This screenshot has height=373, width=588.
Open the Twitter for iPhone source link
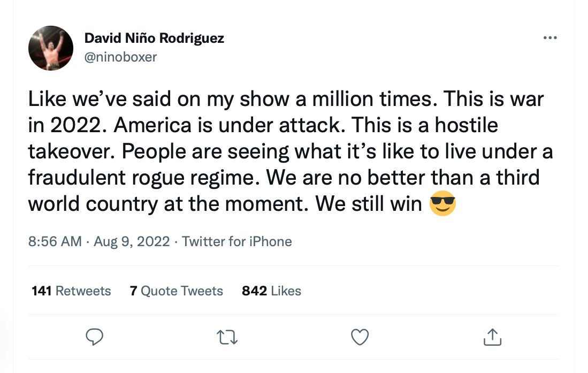point(236,241)
